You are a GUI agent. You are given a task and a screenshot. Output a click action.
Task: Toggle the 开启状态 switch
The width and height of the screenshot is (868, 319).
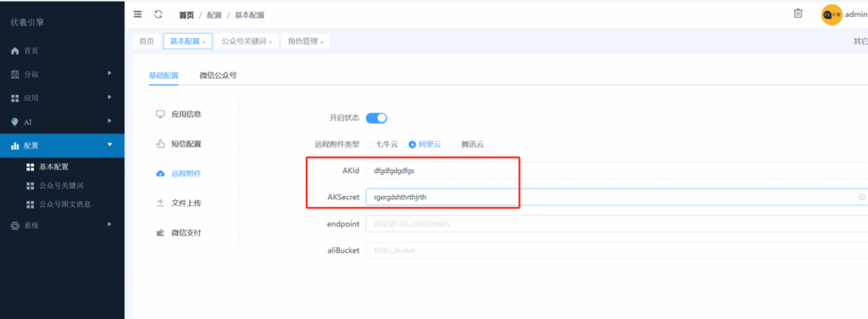(x=376, y=118)
